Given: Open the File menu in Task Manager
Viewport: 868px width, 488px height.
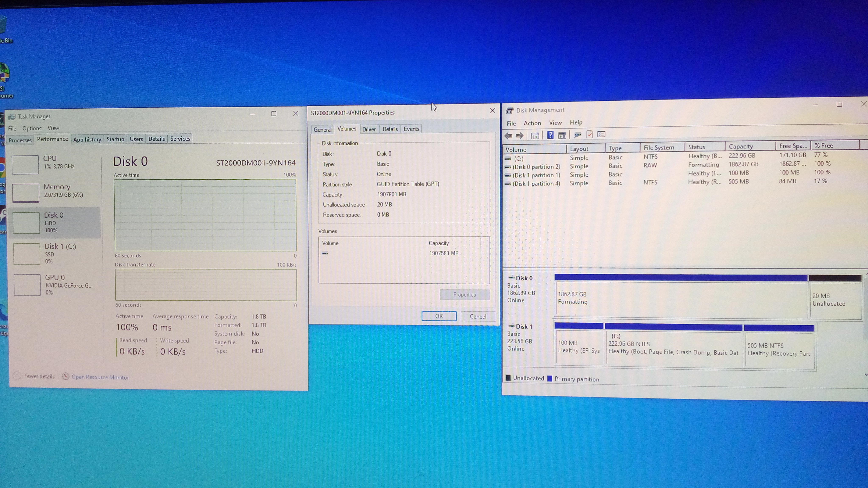Looking at the screenshot, I should pyautogui.click(x=12, y=129).
